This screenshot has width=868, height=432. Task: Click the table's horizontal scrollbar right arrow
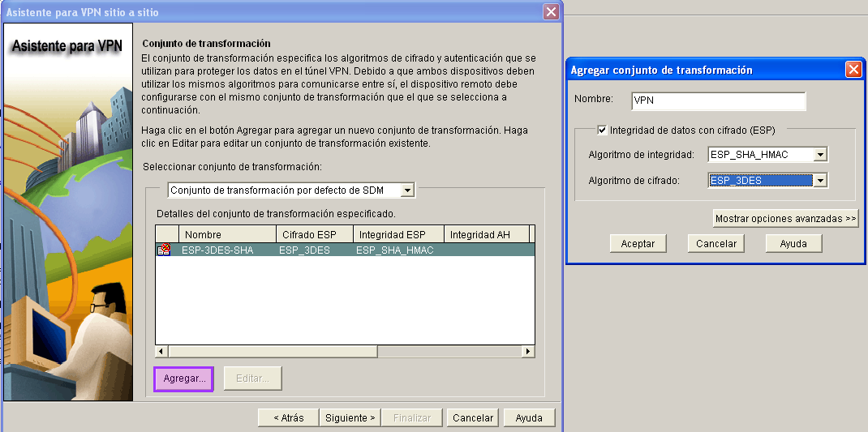[x=528, y=351]
